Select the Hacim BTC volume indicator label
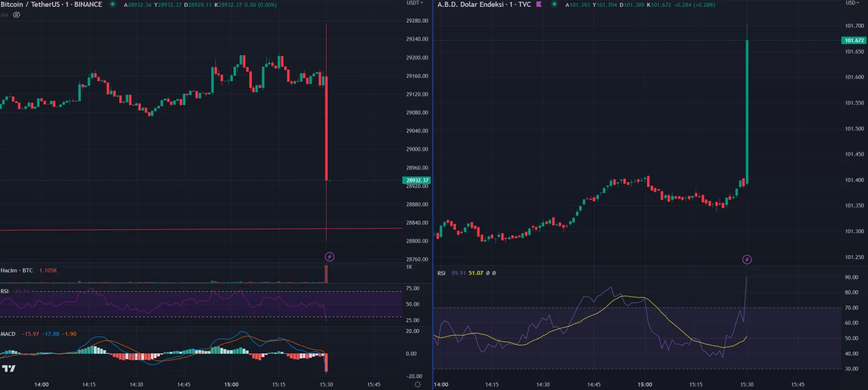The image size is (868, 390). (x=16, y=270)
